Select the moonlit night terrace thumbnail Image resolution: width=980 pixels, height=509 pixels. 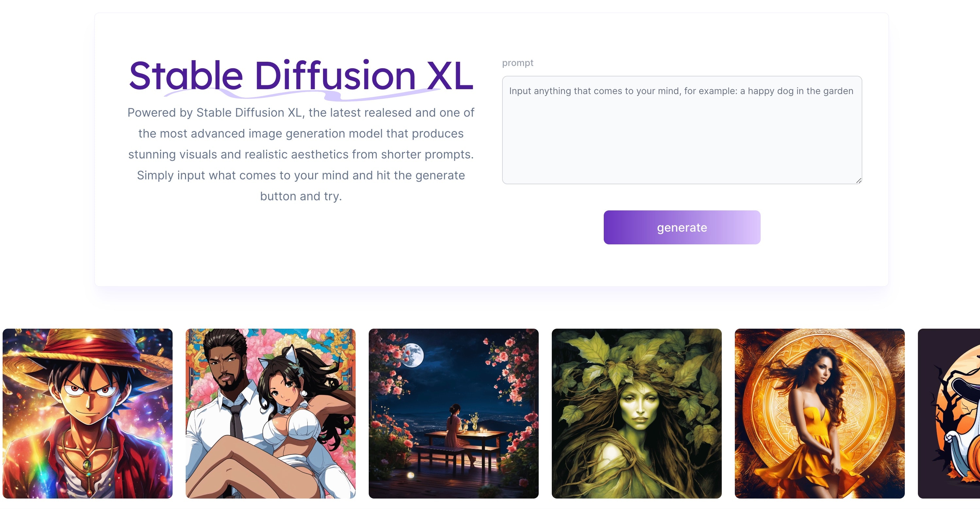pos(453,414)
